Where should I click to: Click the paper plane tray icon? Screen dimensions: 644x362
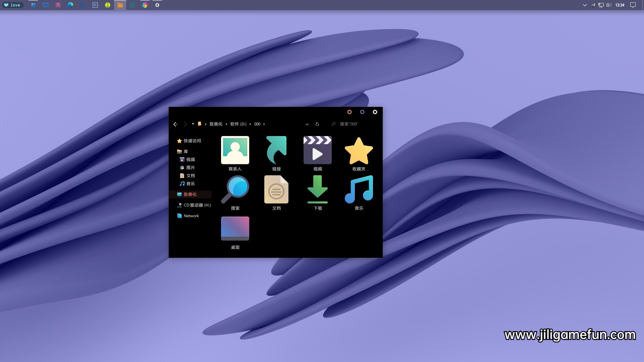click(593, 5)
